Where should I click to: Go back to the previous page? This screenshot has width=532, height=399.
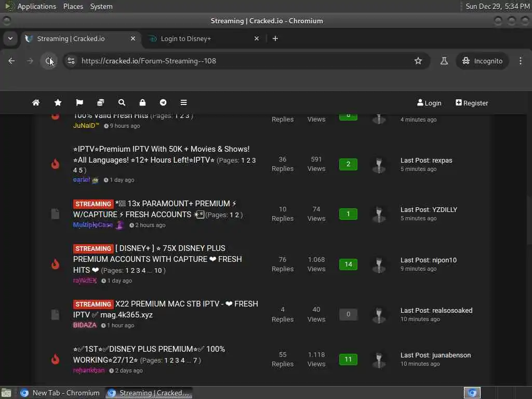pos(11,61)
